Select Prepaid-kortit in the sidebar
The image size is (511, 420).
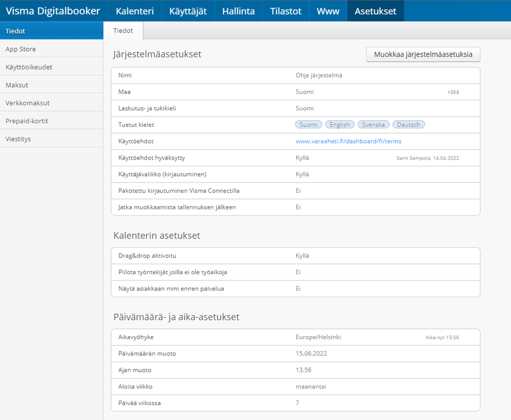pos(52,121)
